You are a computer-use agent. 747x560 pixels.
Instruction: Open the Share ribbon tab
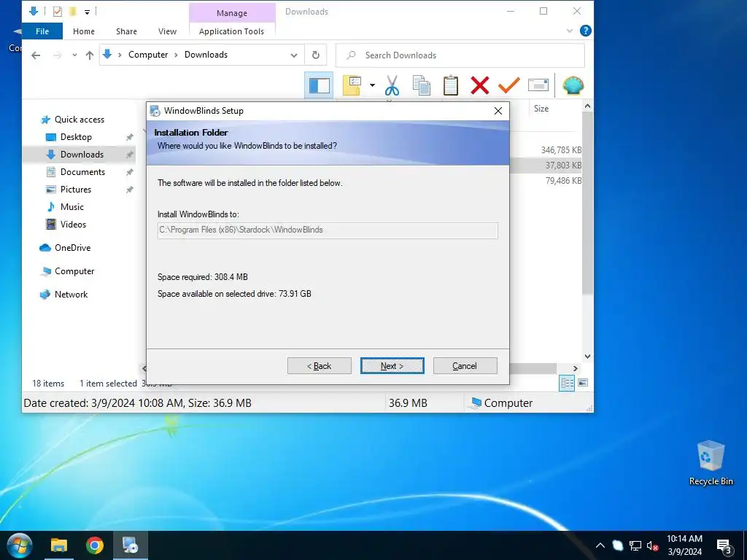pos(126,31)
